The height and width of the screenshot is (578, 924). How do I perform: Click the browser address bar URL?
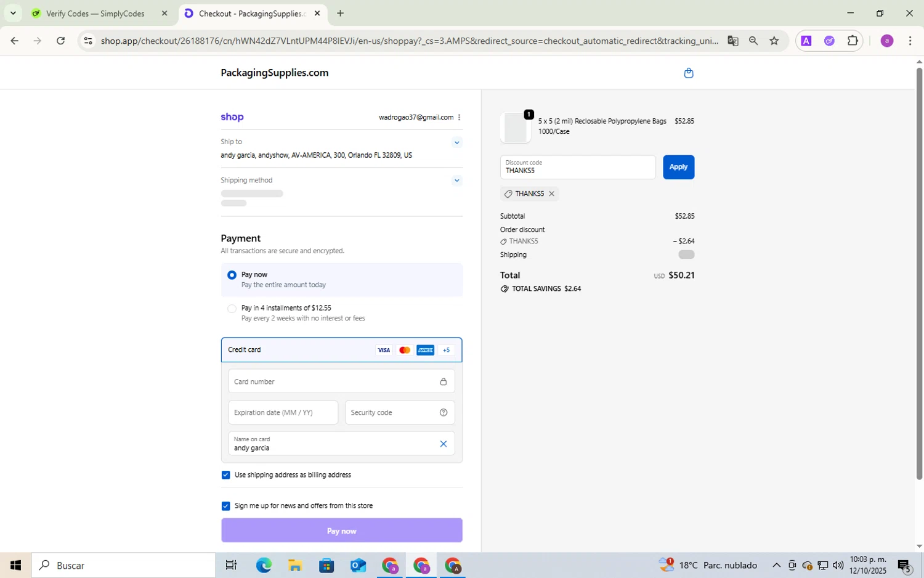click(410, 41)
